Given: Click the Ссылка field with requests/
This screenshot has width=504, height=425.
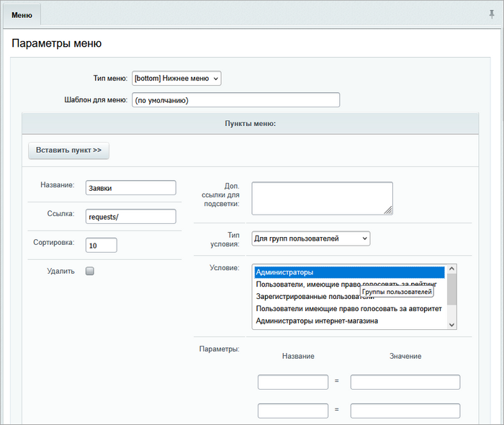Looking at the screenshot, I should (x=130, y=216).
